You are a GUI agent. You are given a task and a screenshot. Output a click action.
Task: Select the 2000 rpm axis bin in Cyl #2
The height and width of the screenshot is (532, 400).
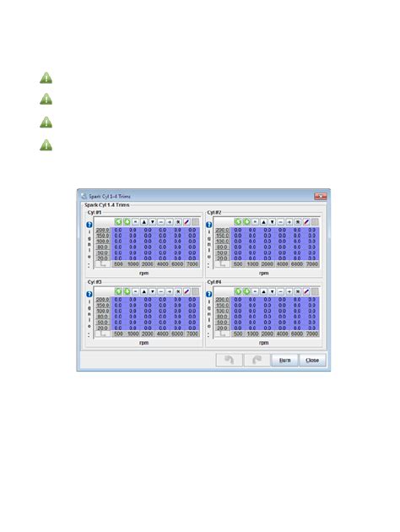[x=268, y=264]
